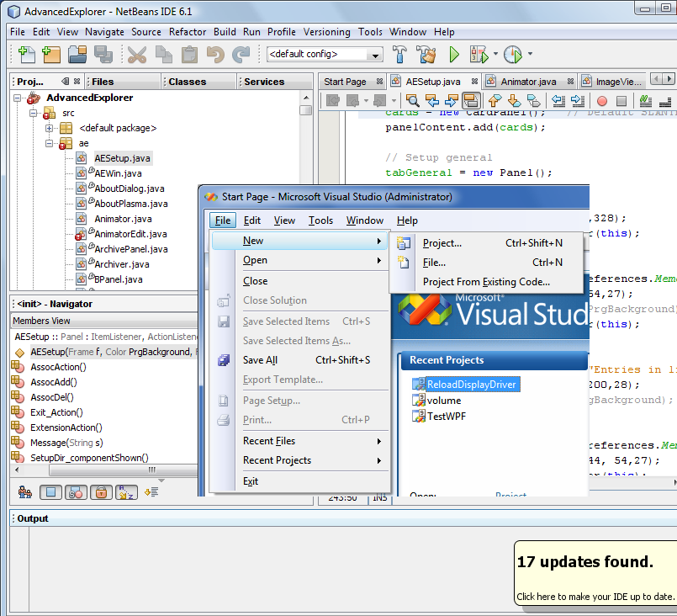Switch to the Animator.java editor tab
677x616 pixels.
pyautogui.click(x=528, y=82)
